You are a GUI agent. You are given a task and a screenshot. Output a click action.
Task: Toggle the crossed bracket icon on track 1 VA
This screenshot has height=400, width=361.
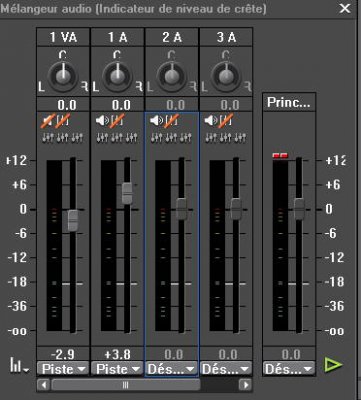[63, 121]
